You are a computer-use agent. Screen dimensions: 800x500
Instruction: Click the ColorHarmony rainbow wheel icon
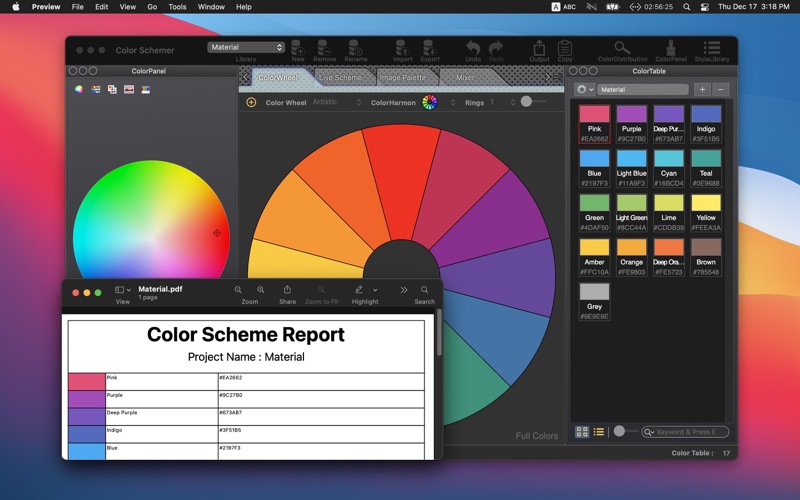pos(430,102)
